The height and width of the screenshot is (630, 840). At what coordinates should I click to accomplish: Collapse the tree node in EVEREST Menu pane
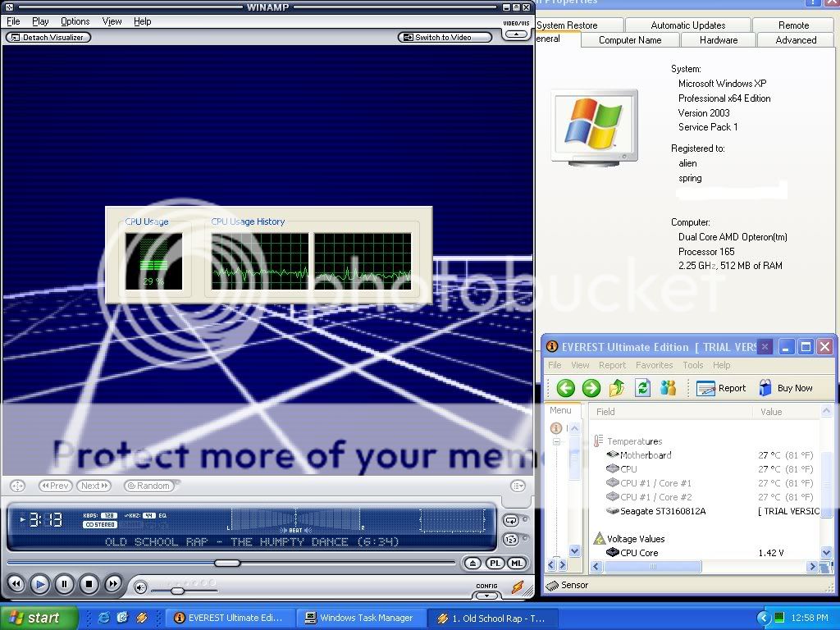click(556, 441)
